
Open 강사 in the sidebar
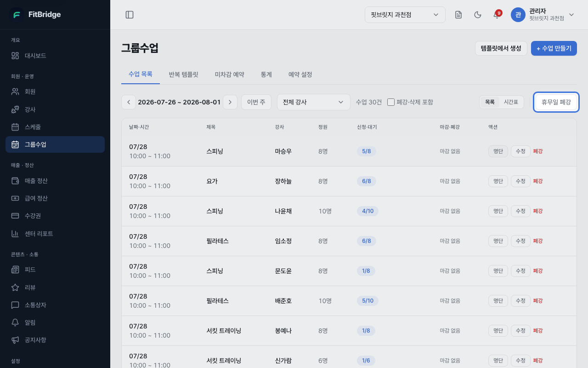point(55,109)
